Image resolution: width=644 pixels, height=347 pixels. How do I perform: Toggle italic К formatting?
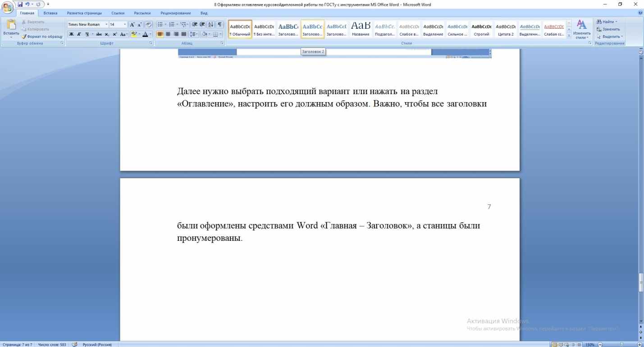tap(78, 34)
